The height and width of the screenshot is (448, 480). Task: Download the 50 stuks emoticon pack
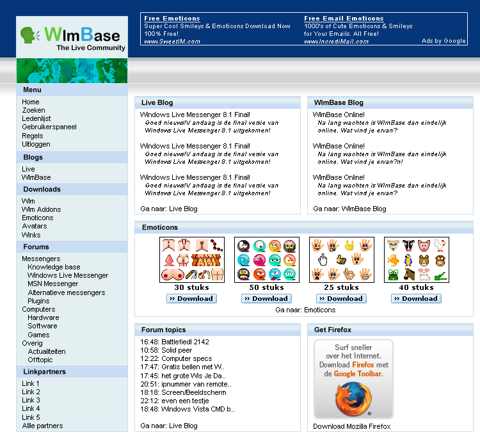[x=267, y=299]
